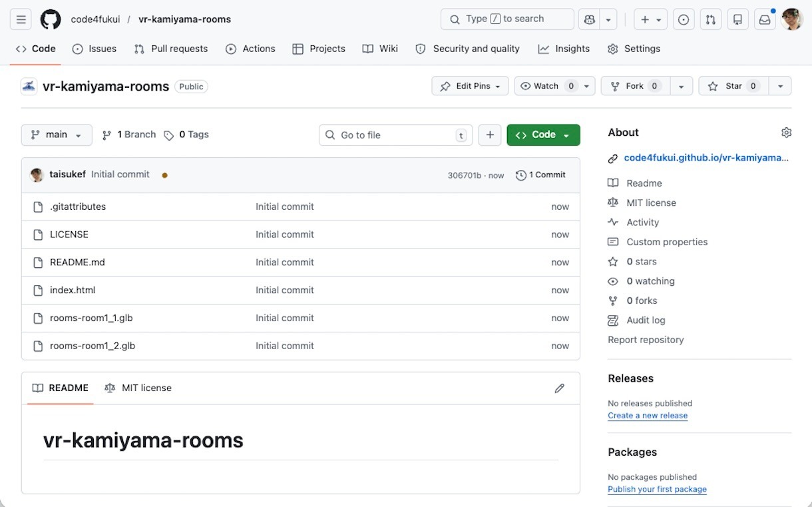Open the Insights tab
Image resolution: width=812 pixels, height=507 pixels.
pos(564,49)
